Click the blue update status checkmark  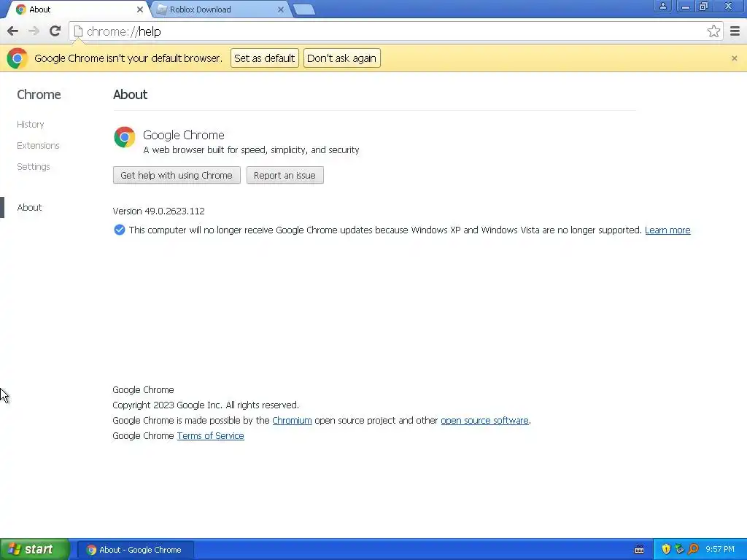[120, 230]
